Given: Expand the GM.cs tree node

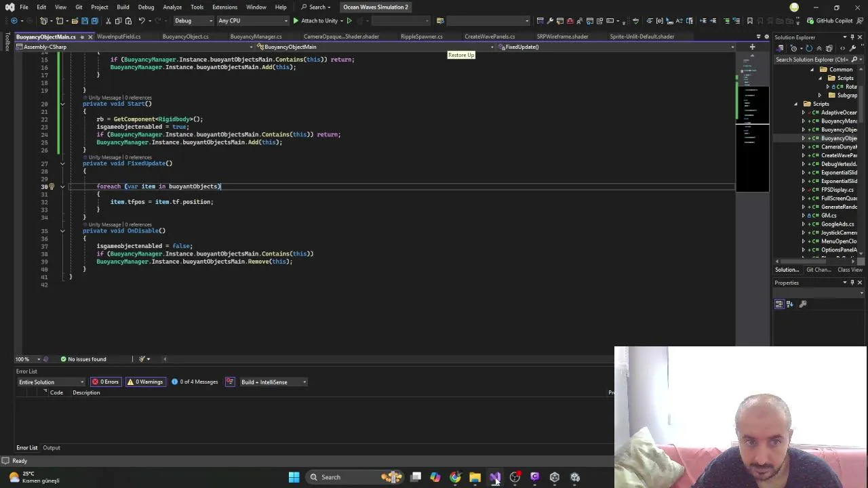Looking at the screenshot, I should tap(804, 216).
